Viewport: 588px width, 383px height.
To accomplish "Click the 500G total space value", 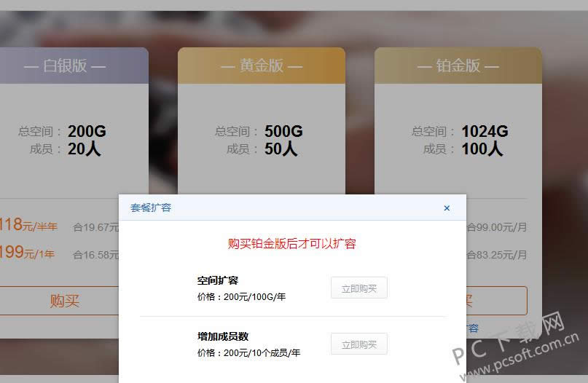I will click(283, 132).
